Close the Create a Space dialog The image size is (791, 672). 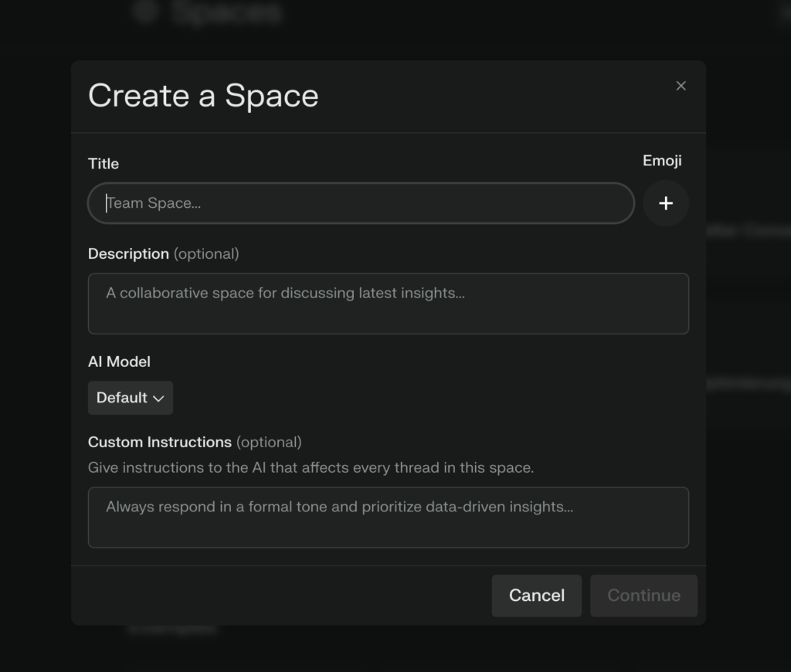coord(681,86)
